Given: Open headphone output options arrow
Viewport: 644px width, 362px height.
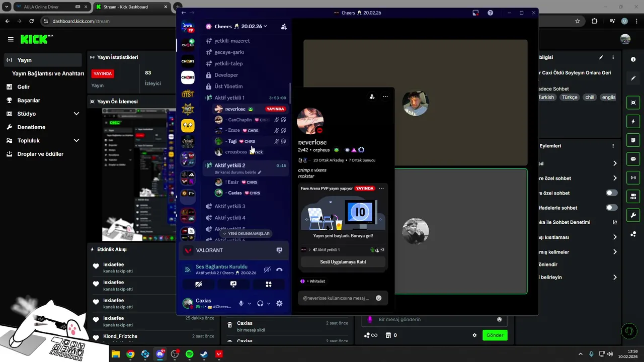Looking at the screenshot, I should [268, 303].
